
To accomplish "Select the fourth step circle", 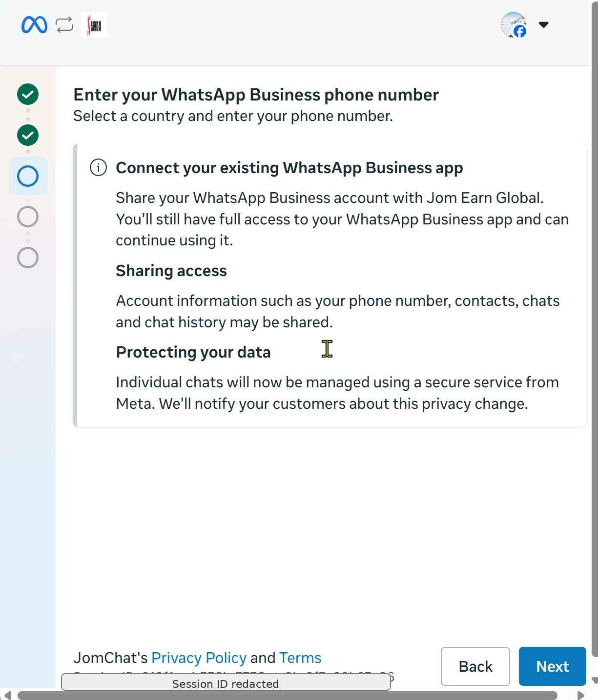I will coord(28,217).
